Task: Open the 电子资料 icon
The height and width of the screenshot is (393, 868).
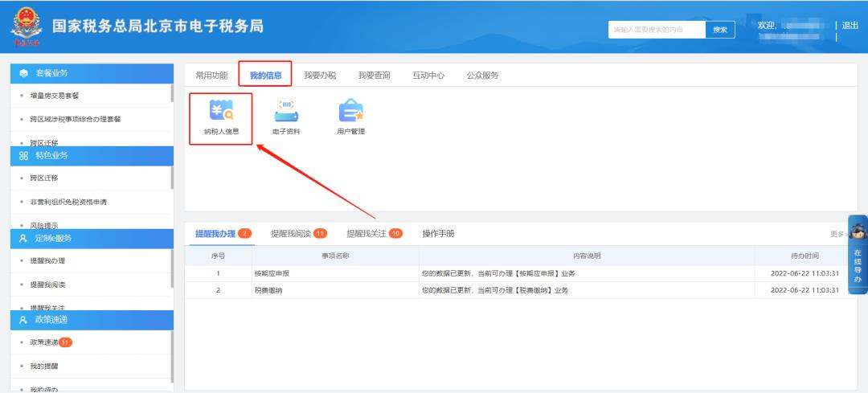Action: 286,117
